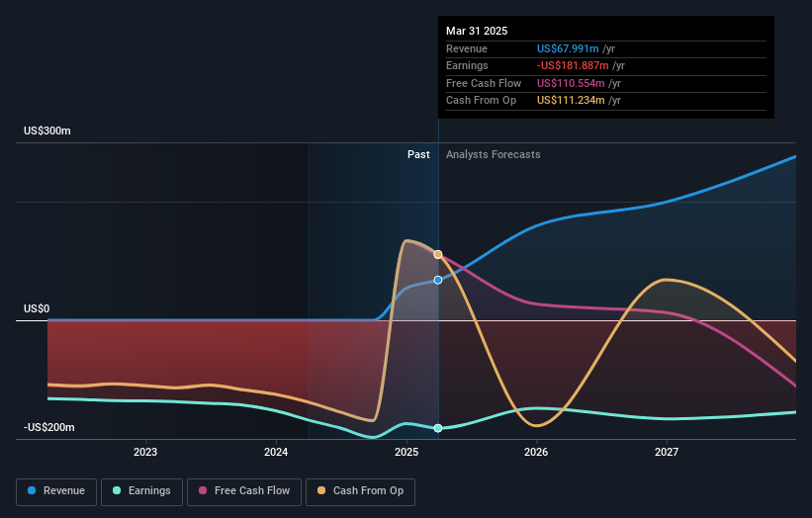Click the Analysts Forecasts label

[493, 155]
